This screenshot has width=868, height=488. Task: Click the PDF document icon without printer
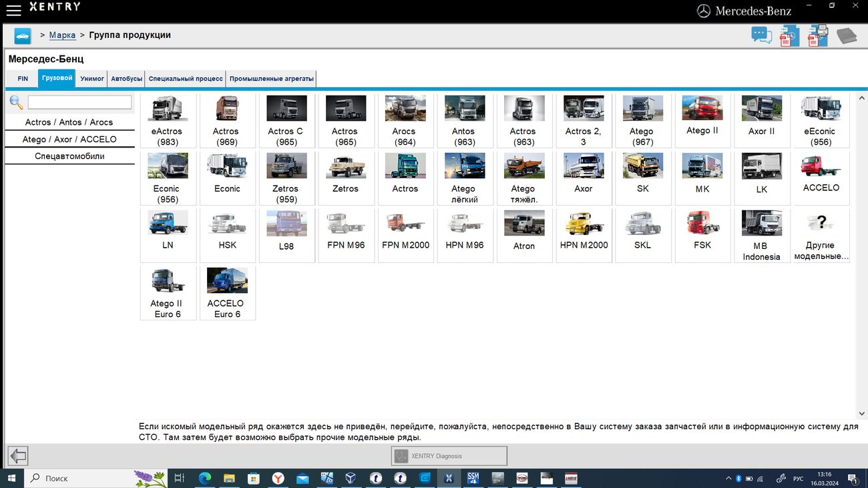789,35
